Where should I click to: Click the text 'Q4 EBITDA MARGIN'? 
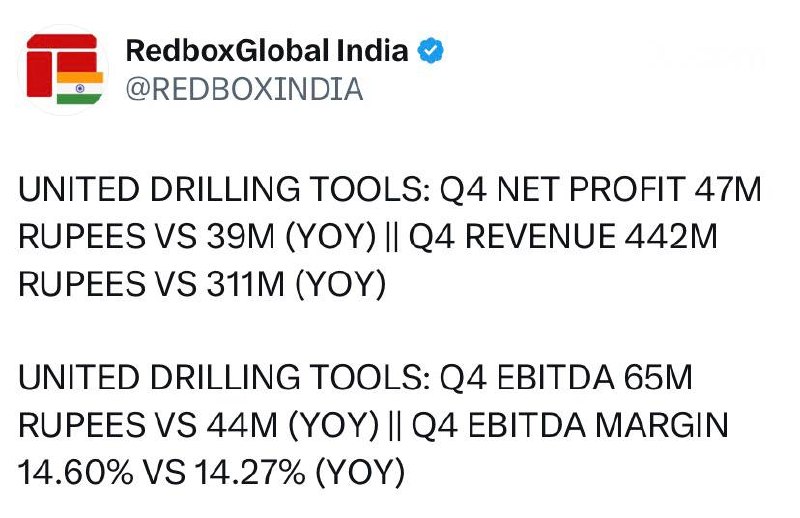click(x=570, y=425)
